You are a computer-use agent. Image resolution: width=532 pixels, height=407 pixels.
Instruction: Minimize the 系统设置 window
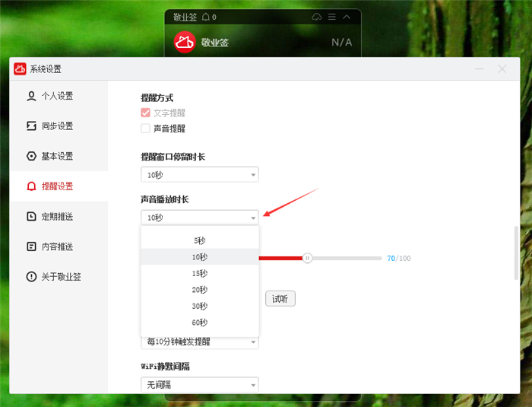480,69
